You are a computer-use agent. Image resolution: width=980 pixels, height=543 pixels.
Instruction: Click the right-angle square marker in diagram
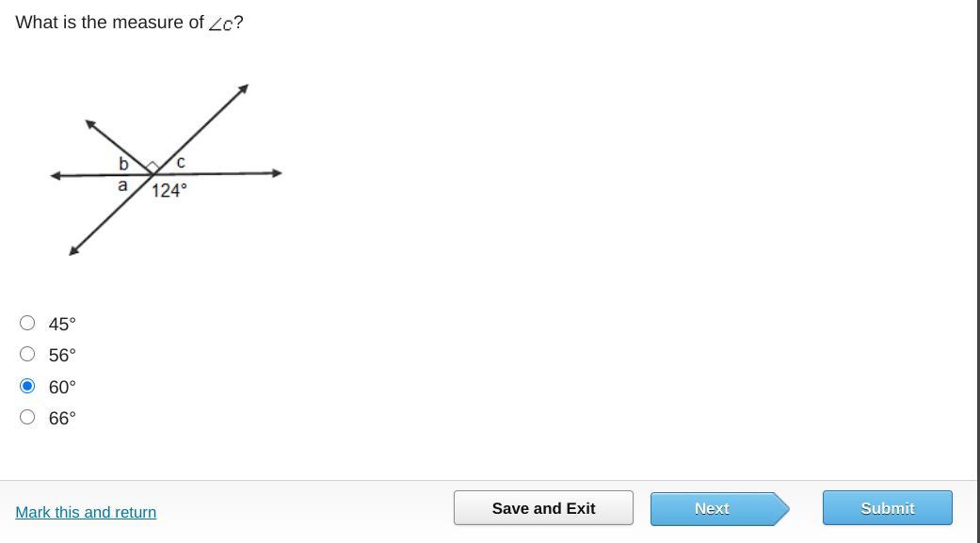pyautogui.click(x=153, y=167)
